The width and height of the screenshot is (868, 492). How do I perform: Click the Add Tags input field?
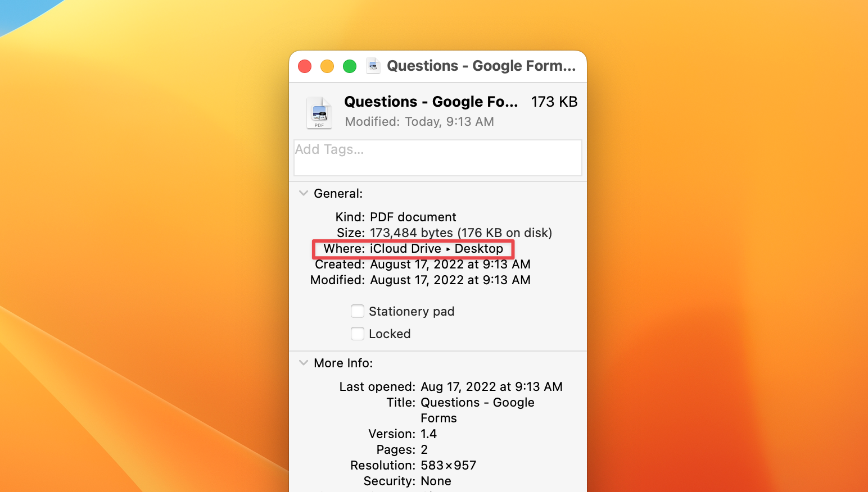437,158
